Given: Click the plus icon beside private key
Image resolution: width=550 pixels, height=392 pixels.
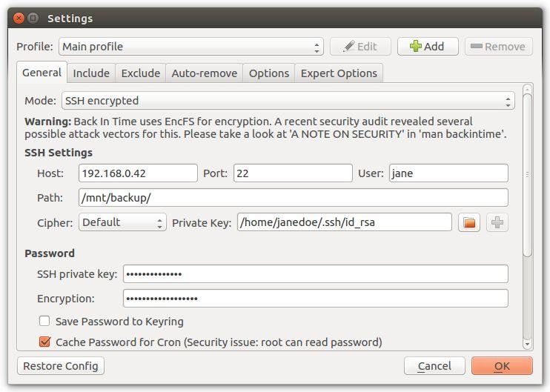Looking at the screenshot, I should pos(497,222).
